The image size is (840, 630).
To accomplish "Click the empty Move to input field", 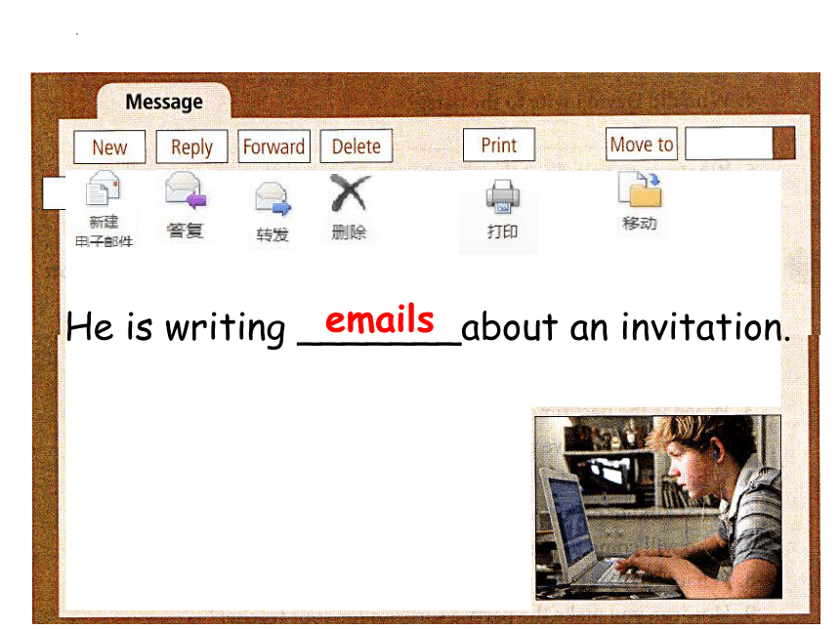I will point(729,143).
